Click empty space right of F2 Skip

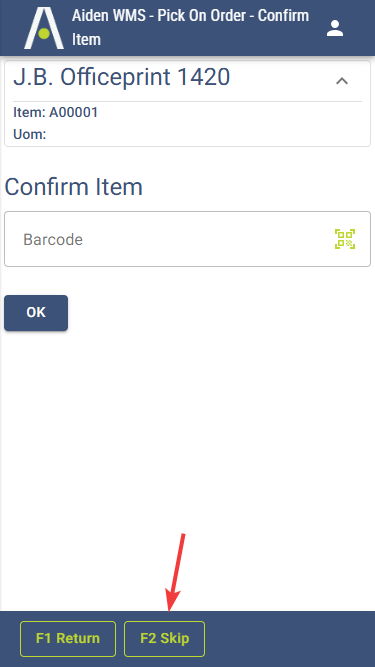pyautogui.click(x=289, y=638)
